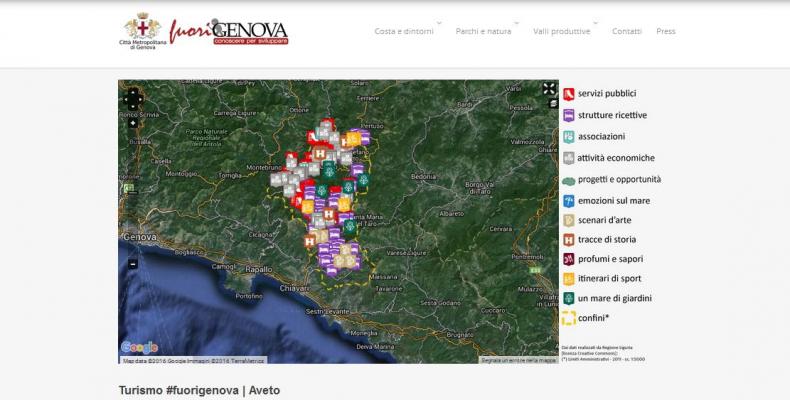Expand the Valli produttive menu
Viewport: 790px width, 400px height.
pos(561,31)
